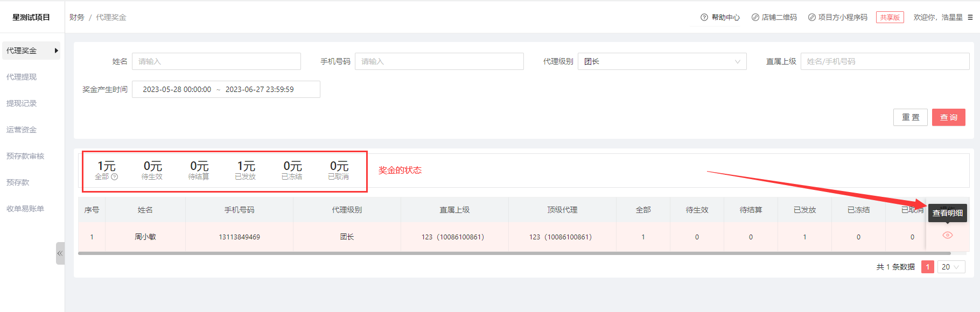Viewport: 980px width, 312px height.
Task: Click the red 查询 button
Action: pos(948,117)
